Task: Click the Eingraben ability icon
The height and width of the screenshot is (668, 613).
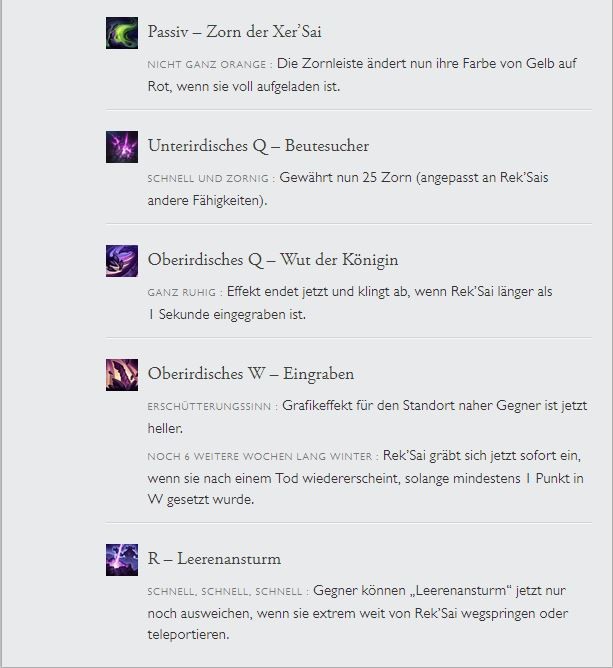Action: [122, 375]
